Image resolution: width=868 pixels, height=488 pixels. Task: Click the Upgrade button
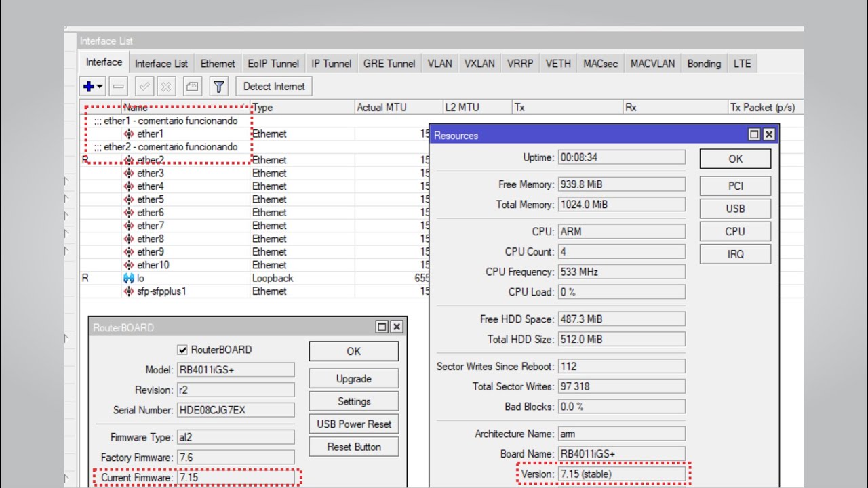(x=354, y=379)
